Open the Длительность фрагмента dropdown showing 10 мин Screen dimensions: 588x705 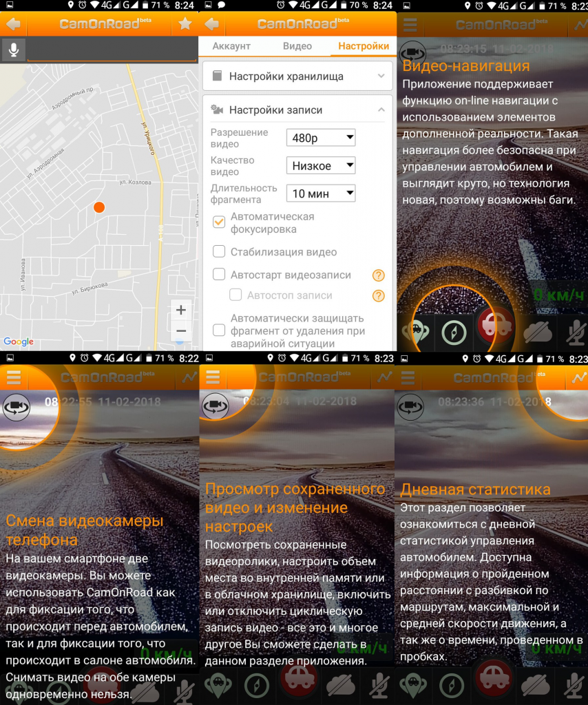(x=321, y=193)
